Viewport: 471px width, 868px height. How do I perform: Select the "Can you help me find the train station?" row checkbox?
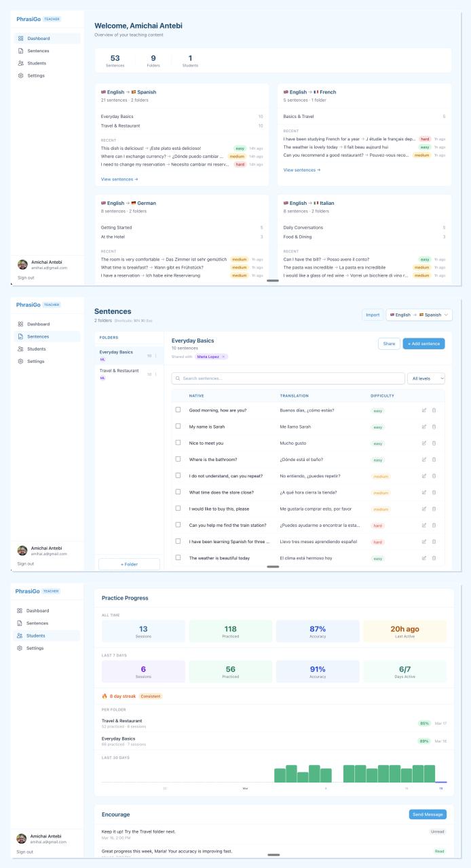(178, 525)
